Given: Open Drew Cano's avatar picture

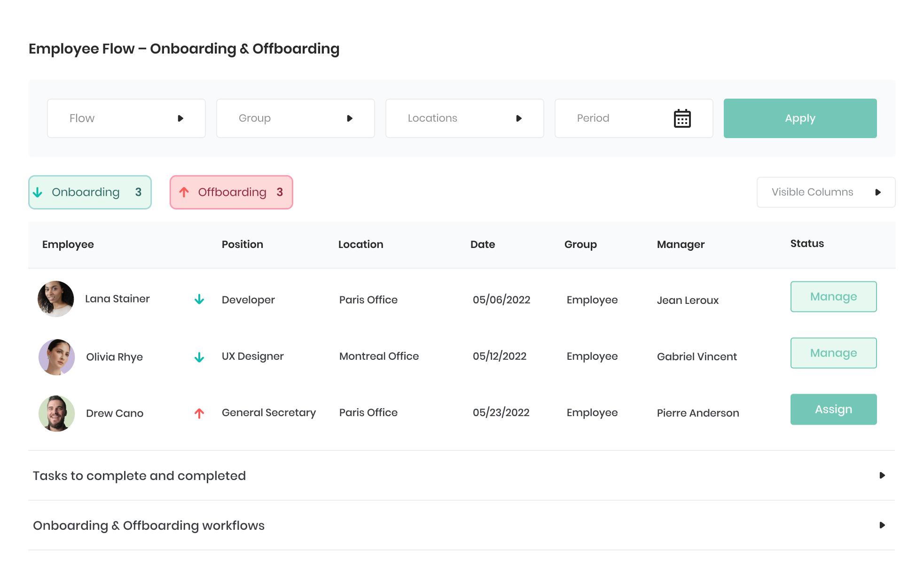Looking at the screenshot, I should coord(56,413).
